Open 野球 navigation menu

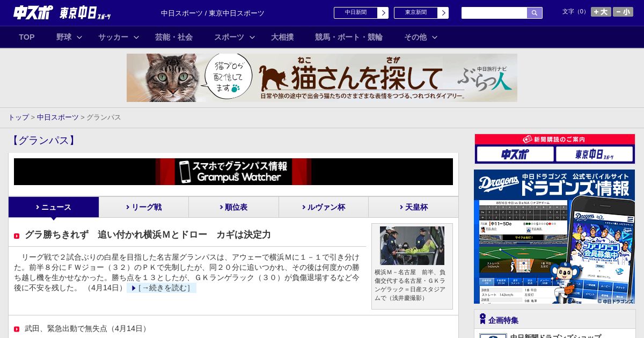click(x=64, y=37)
